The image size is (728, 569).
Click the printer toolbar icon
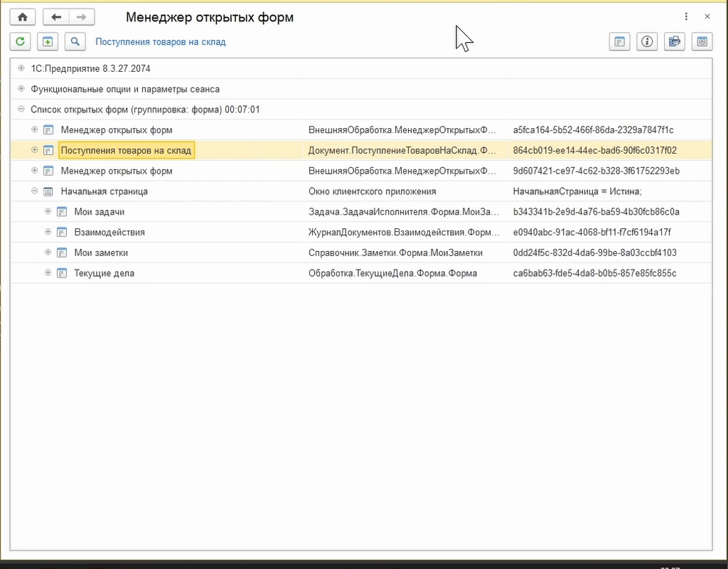click(x=675, y=42)
